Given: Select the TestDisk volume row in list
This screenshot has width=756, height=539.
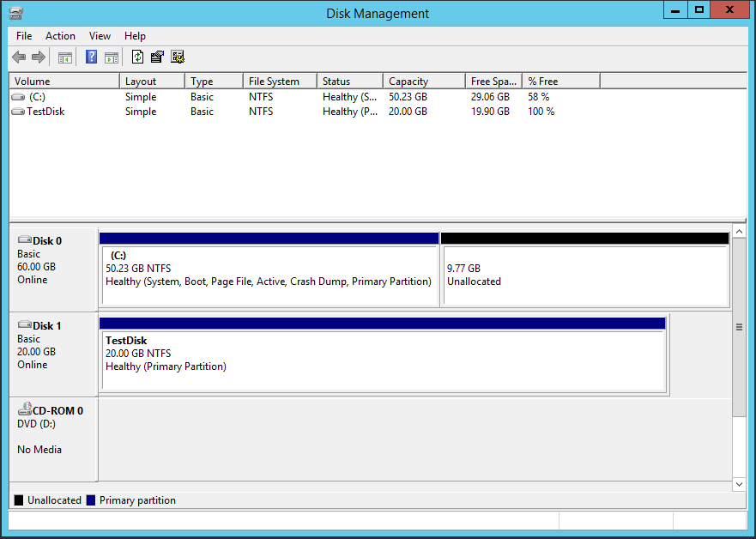Looking at the screenshot, I should point(45,112).
